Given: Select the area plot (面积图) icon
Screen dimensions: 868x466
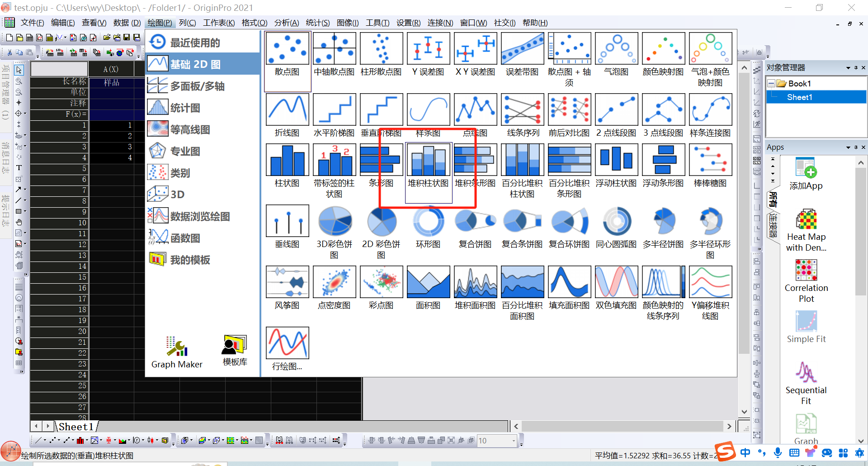Looking at the screenshot, I should click(x=428, y=282).
